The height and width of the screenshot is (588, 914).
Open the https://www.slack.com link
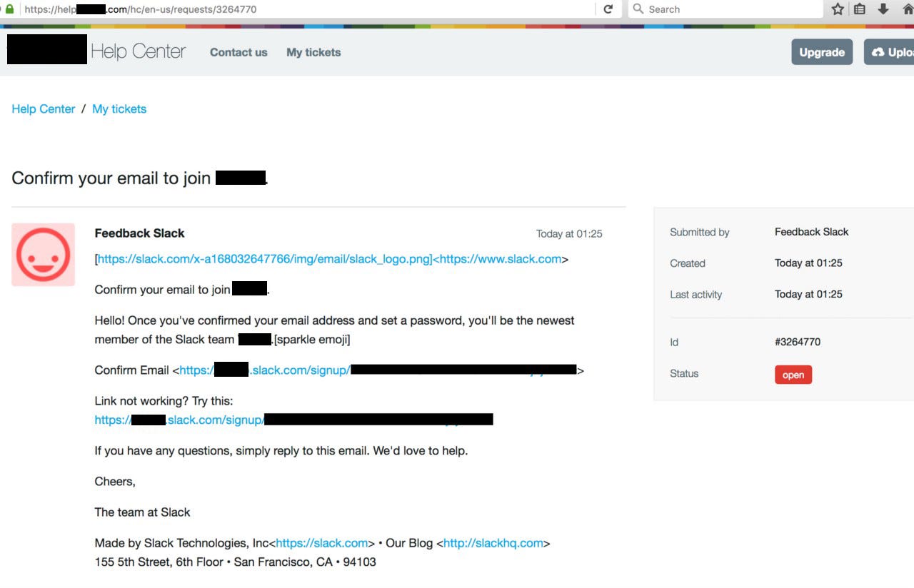point(501,259)
